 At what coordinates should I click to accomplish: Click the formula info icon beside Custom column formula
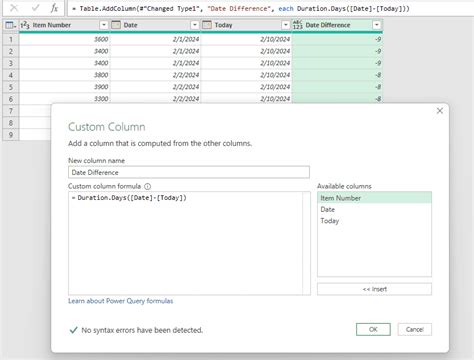147,186
